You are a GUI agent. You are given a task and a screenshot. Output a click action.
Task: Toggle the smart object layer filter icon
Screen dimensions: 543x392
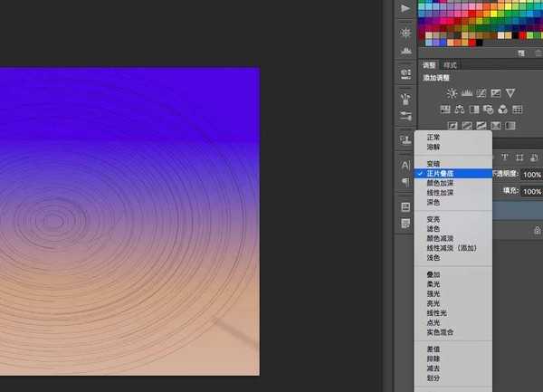(534, 158)
